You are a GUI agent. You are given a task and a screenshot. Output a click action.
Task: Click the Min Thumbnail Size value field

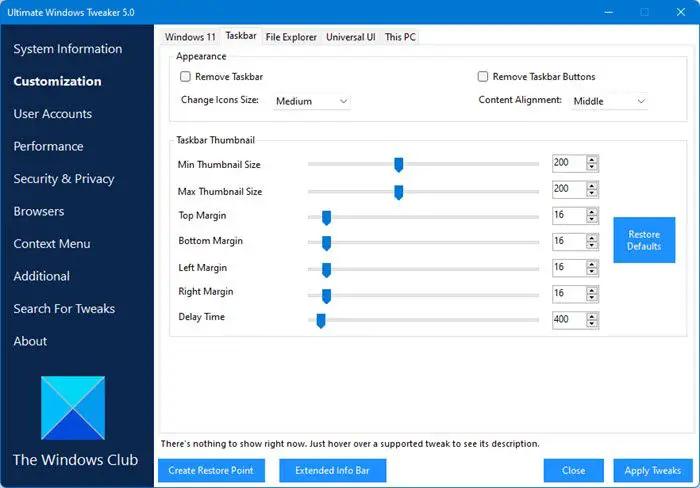coord(569,163)
